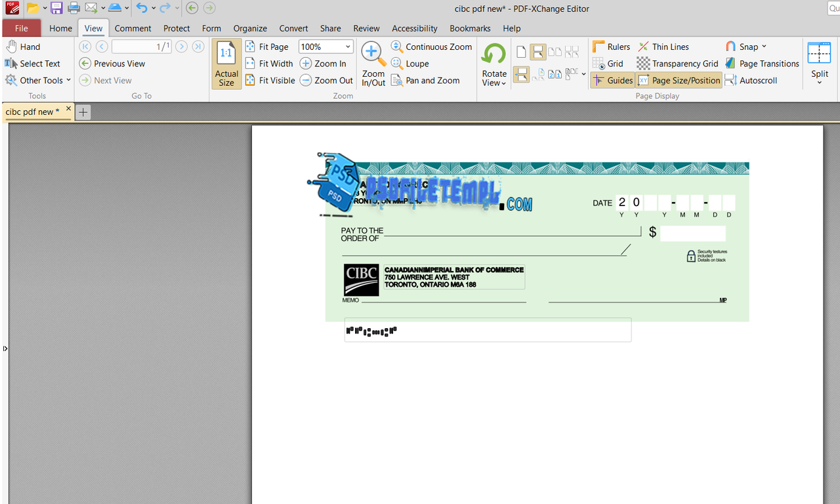Open the folder icon's dropdown arrow
Image resolution: width=840 pixels, height=504 pixels.
45,8
